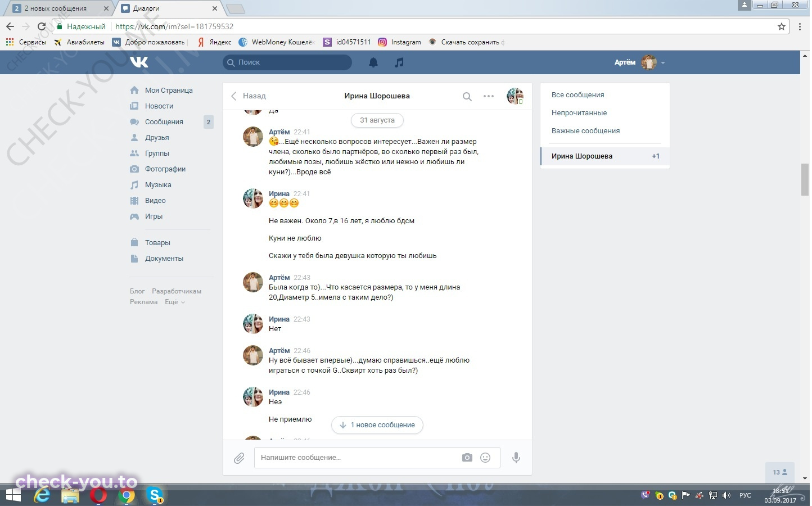
Task: Click Артём avatar on the 22:41 message
Action: click(253, 137)
